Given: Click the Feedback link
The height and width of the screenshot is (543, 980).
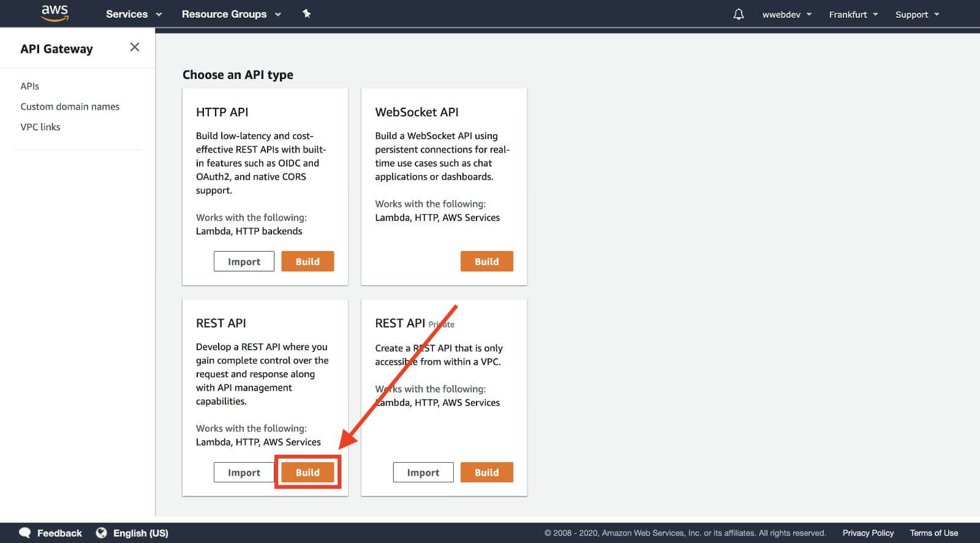Looking at the screenshot, I should 59,533.
